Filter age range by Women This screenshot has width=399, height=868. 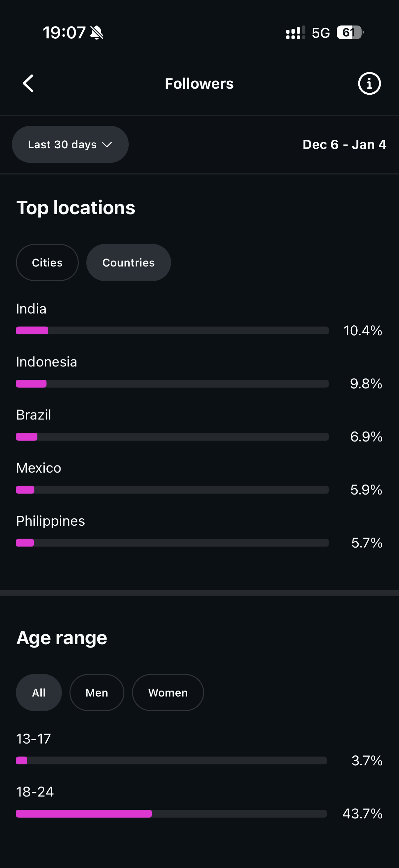[x=168, y=693]
